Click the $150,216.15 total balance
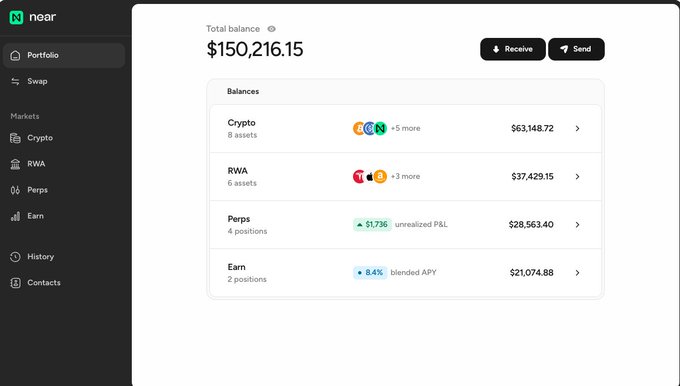The width and height of the screenshot is (680, 386). 255,49
